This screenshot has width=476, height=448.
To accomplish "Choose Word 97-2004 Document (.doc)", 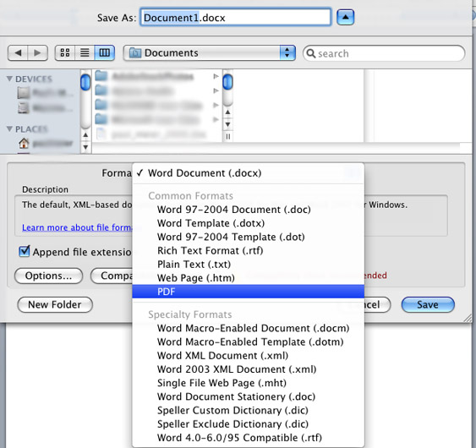I will (248, 210).
